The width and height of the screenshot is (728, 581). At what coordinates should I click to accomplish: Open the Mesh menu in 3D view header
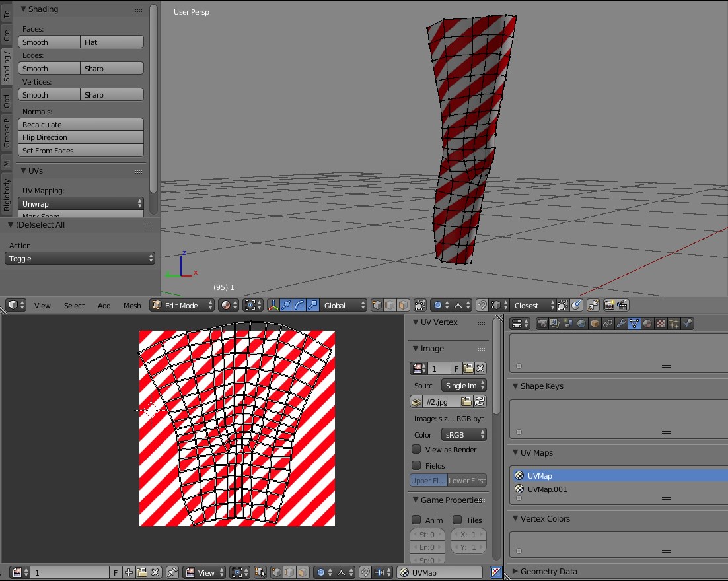click(132, 305)
